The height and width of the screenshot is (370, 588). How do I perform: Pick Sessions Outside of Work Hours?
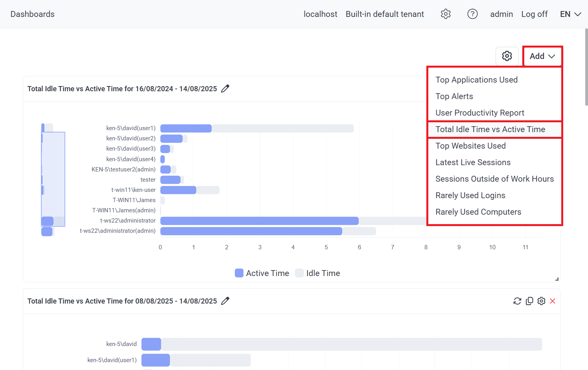click(494, 179)
